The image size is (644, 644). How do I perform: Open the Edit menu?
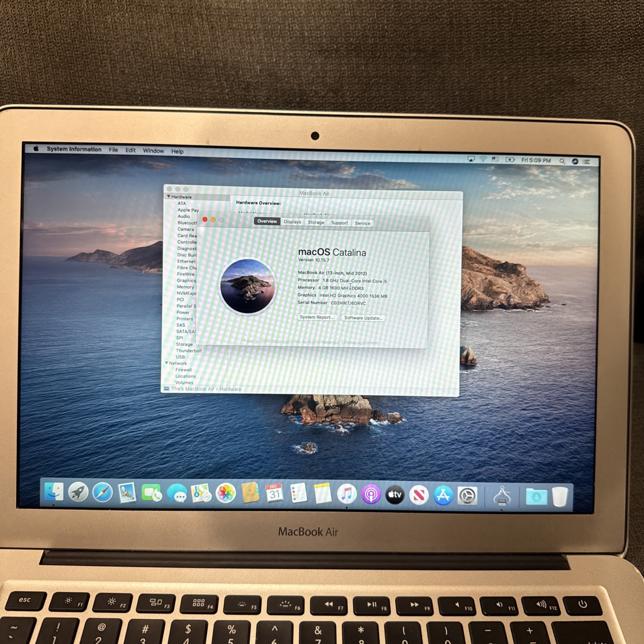(130, 150)
